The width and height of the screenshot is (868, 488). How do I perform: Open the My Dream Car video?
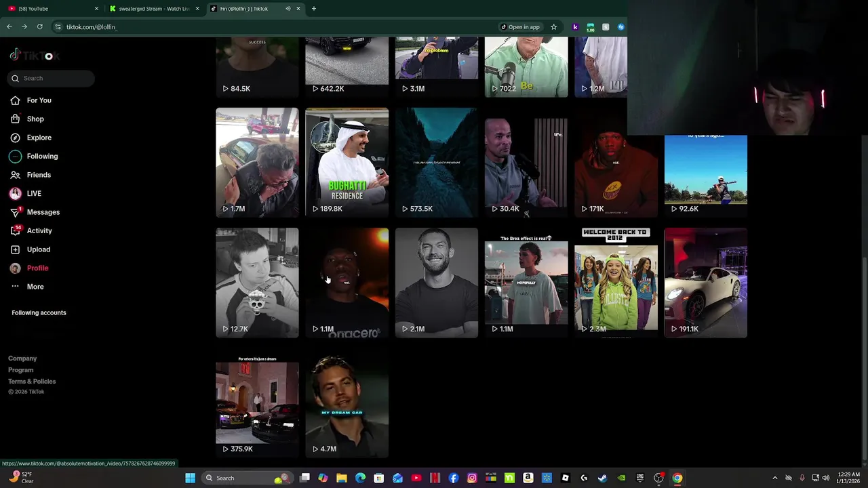click(347, 403)
